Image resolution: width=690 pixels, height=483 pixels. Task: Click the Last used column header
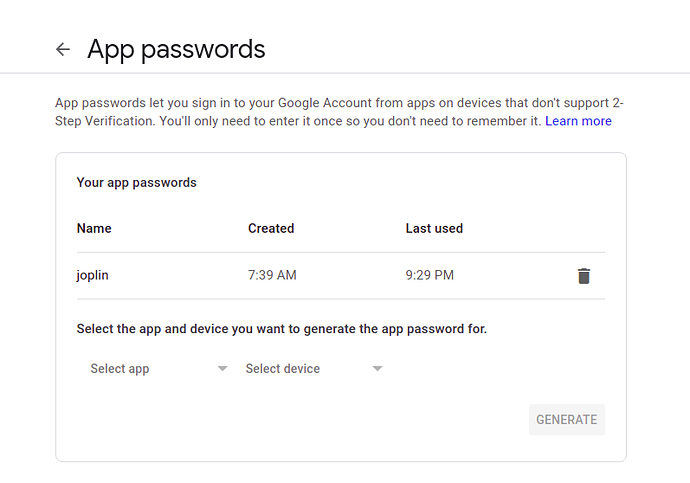tap(434, 228)
